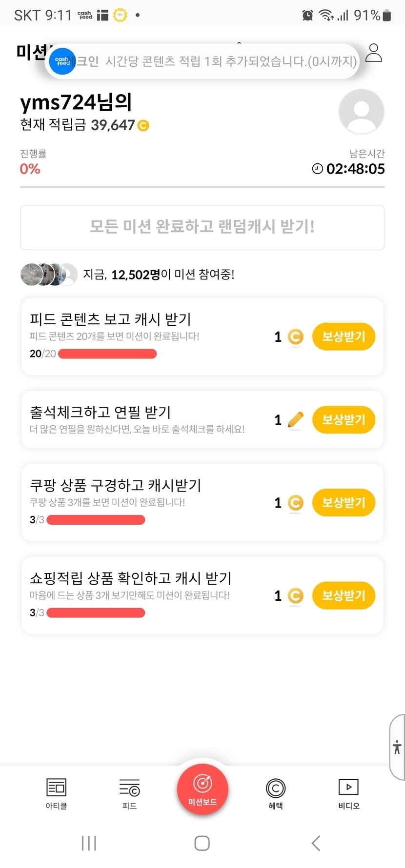
Task: Tap the gray profile avatar picture
Action: [x=361, y=112]
